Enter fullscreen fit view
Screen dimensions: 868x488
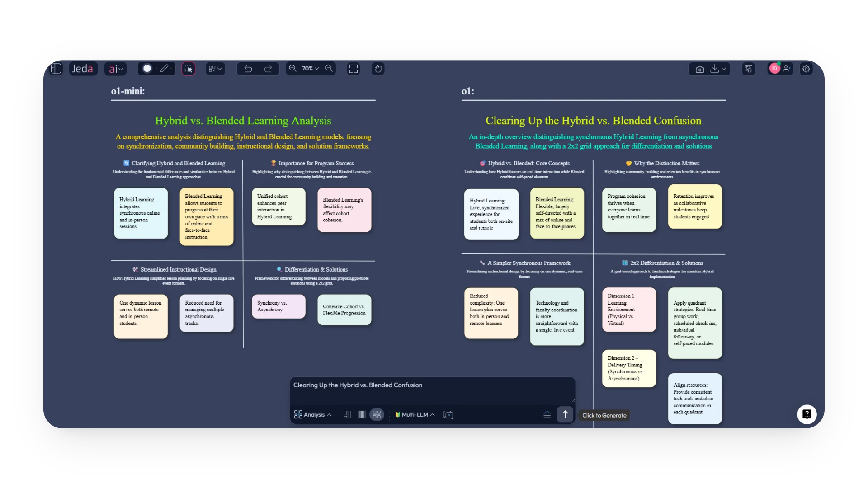[x=353, y=69]
